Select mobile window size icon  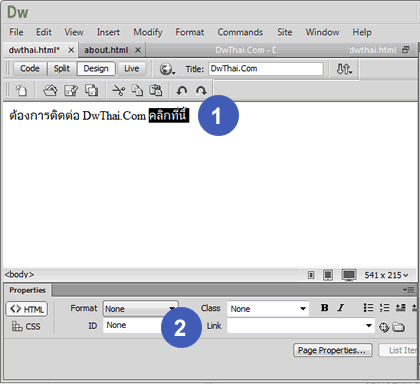[x=311, y=275]
